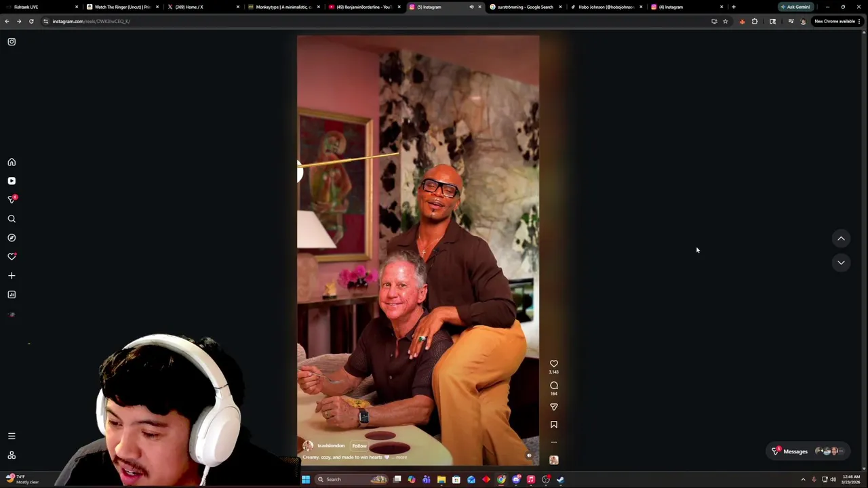Screen dimensions: 868x488
Task: Open Steam from the taskbar
Action: [560, 480]
